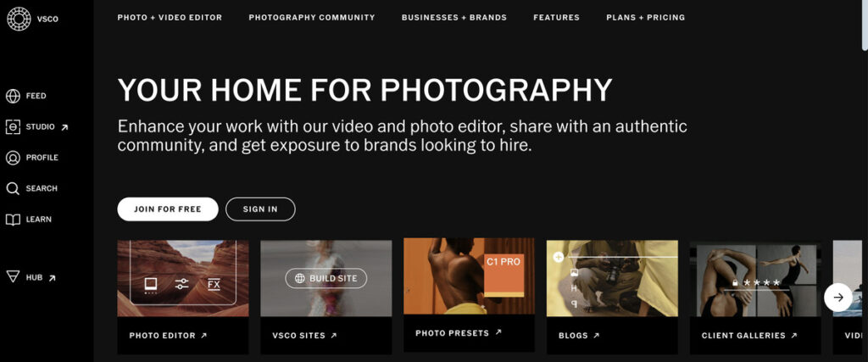Screen dimensions: 868x362
Task: Open the Photography Community menu
Action: pyautogui.click(x=312, y=18)
